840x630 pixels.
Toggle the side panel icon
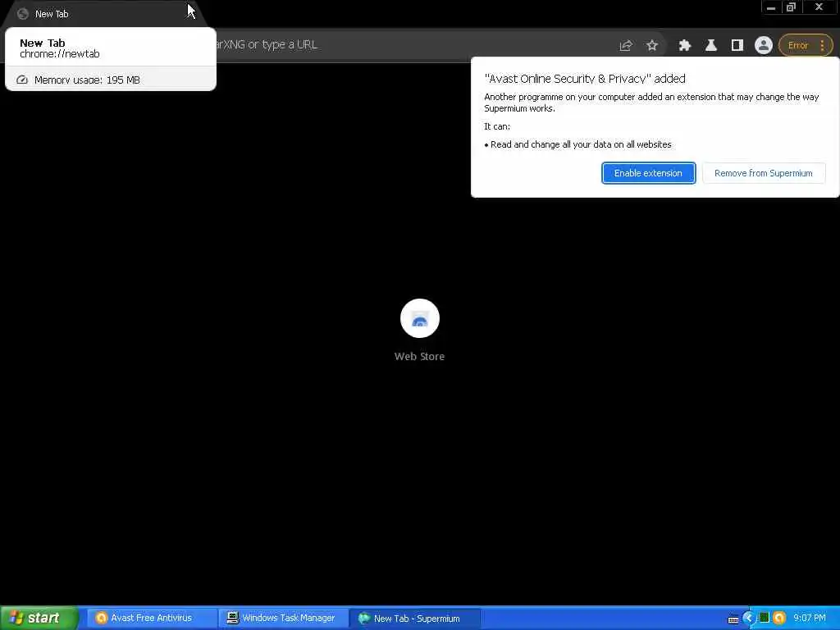737,46
